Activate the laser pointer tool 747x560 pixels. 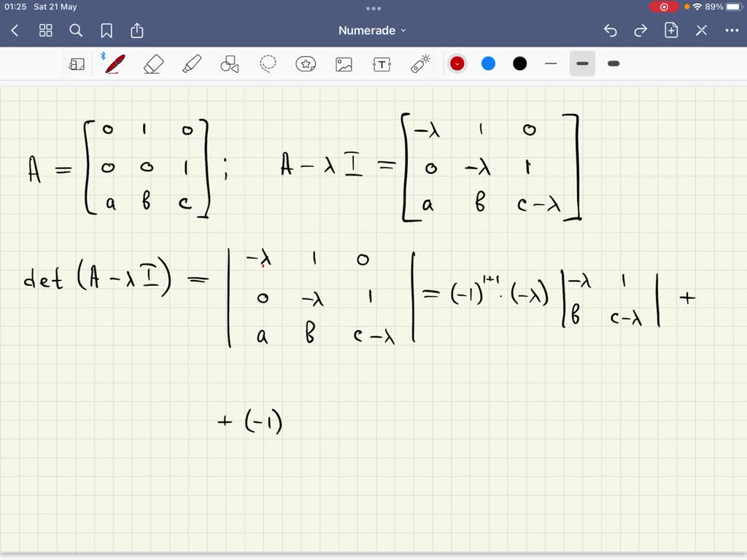tap(420, 63)
